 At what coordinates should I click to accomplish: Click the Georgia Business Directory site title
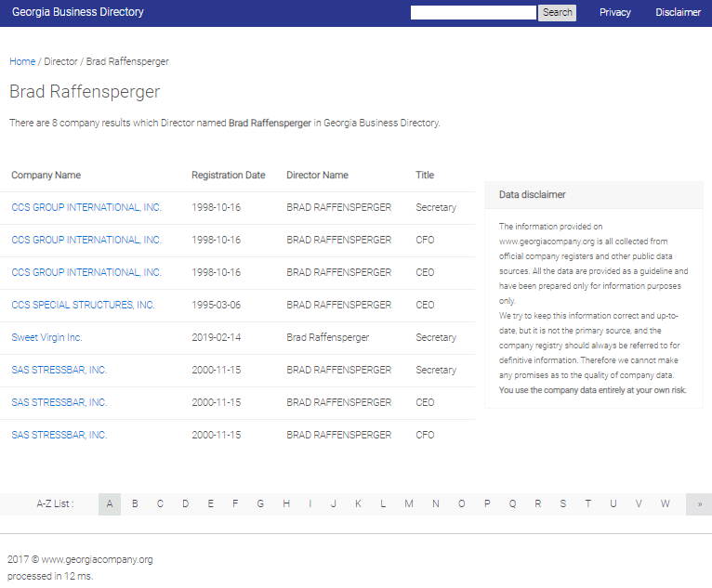click(x=78, y=12)
